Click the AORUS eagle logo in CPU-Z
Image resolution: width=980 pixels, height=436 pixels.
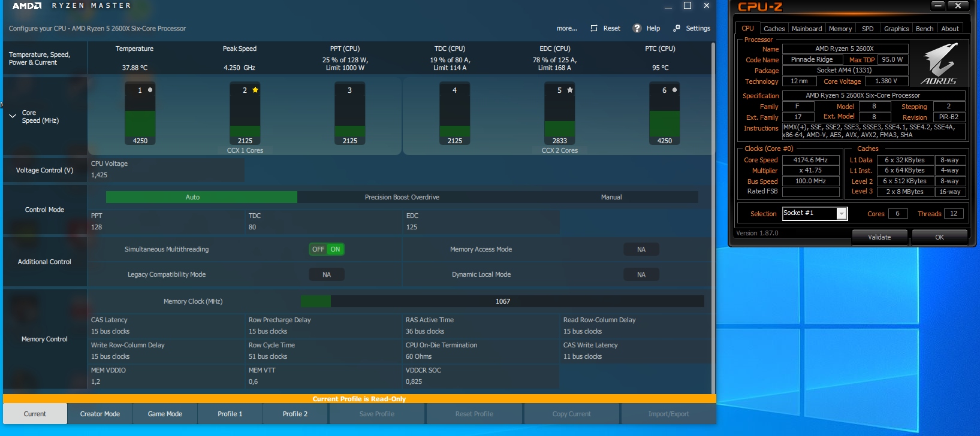click(939, 63)
